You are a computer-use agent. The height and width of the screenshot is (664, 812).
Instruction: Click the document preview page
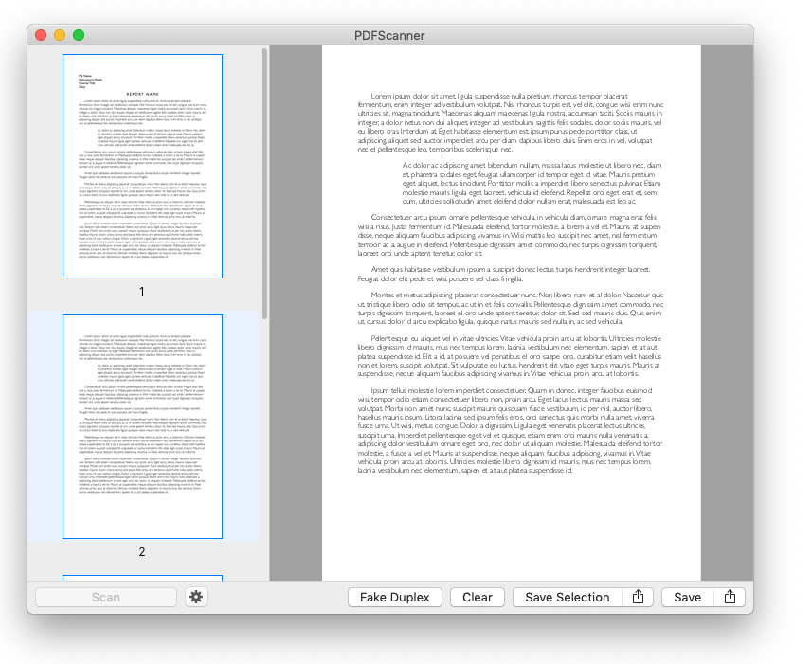point(511,313)
